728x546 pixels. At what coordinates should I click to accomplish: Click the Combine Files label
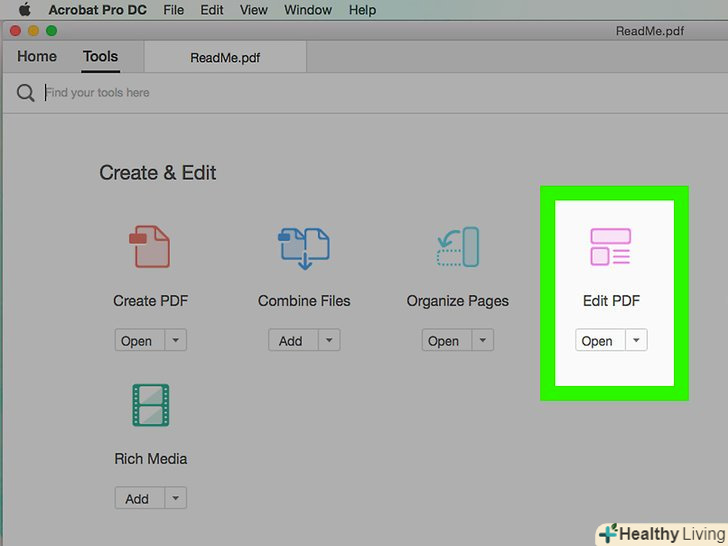coord(304,301)
